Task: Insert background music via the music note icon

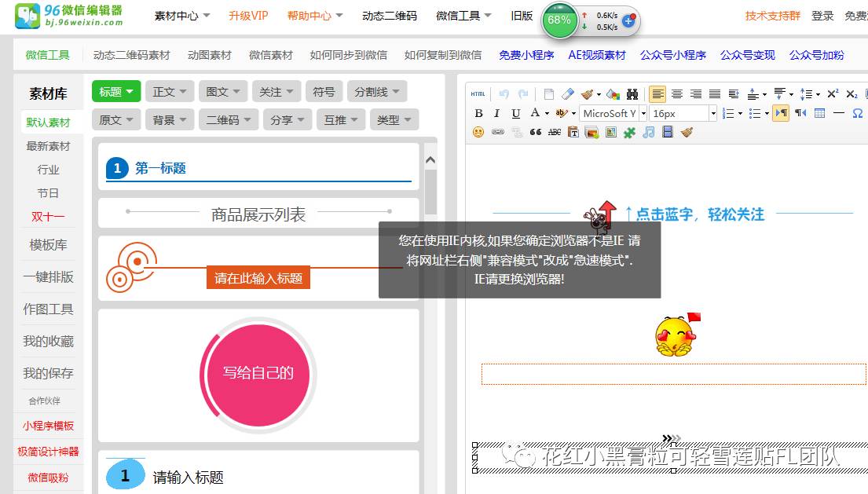Action: 649,132
